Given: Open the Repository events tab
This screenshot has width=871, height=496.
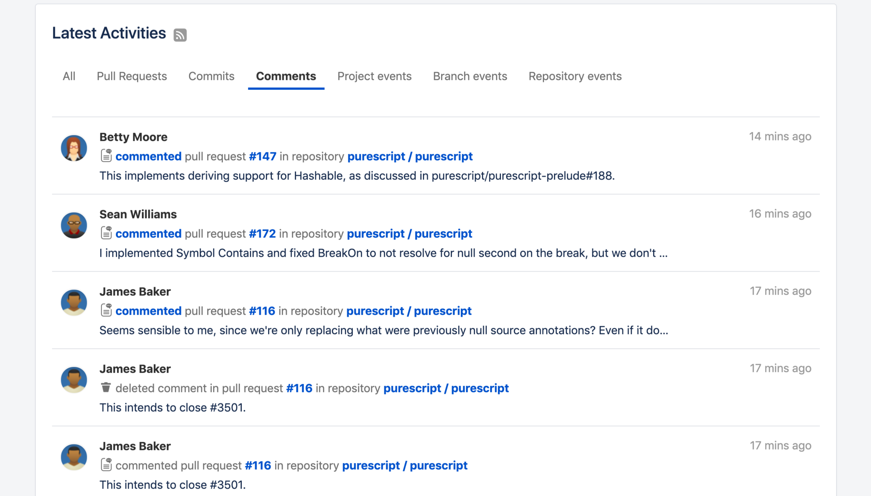Looking at the screenshot, I should click(575, 76).
